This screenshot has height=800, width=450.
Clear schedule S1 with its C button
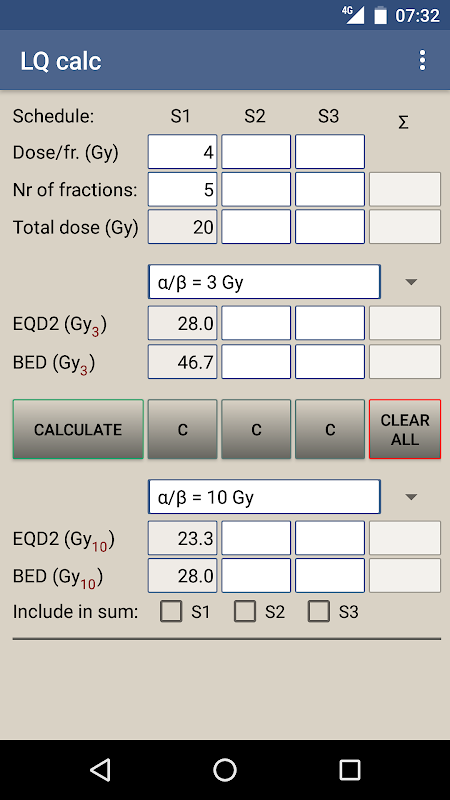[183, 429]
